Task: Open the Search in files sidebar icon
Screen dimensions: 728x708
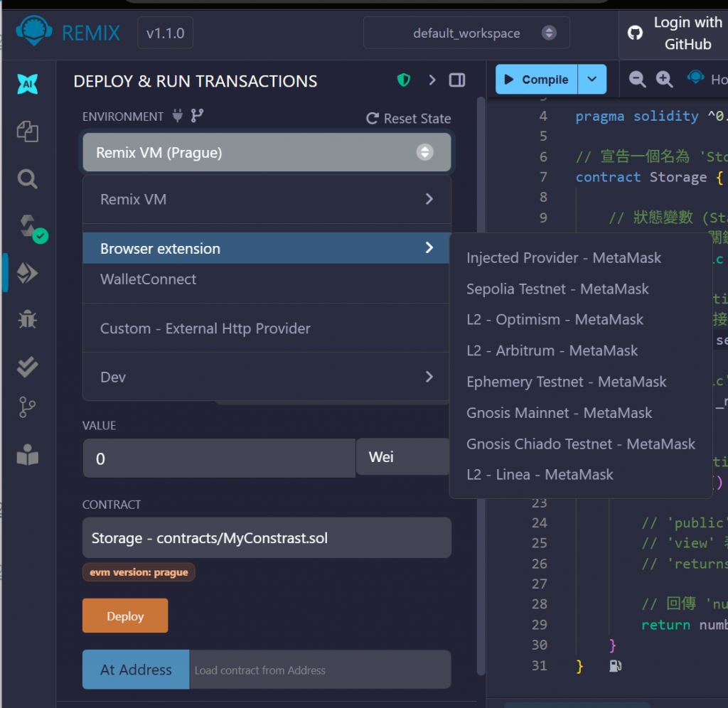Action: coord(28,178)
